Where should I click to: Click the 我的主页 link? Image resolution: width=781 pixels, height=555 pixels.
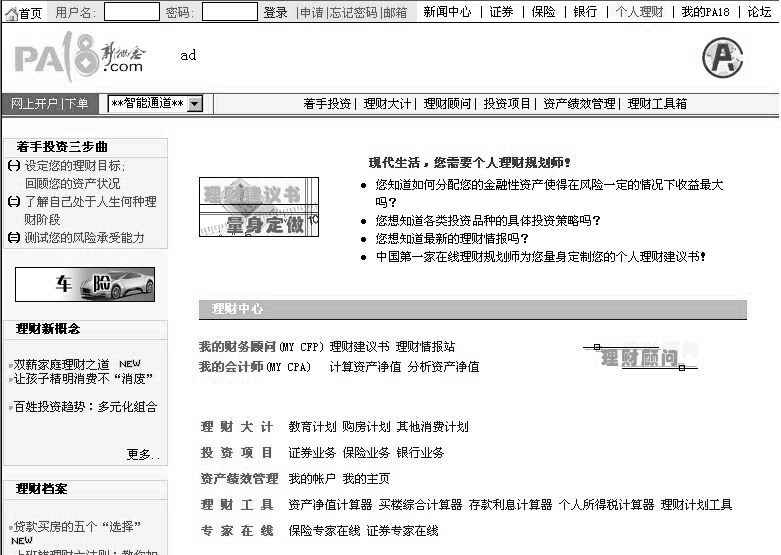(366, 479)
